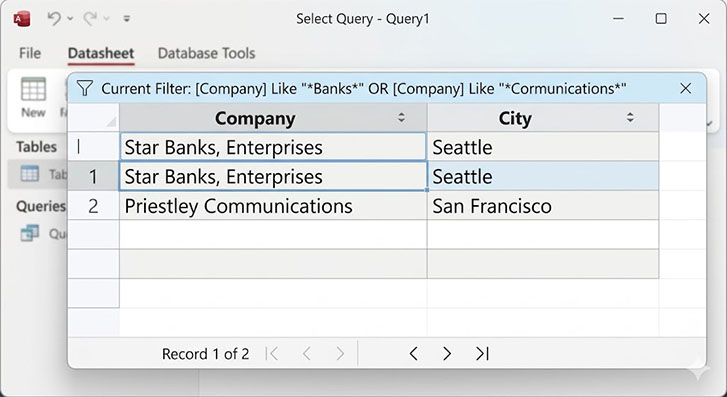The width and height of the screenshot is (727, 397).
Task: Select row header number 2
Action: 93,206
